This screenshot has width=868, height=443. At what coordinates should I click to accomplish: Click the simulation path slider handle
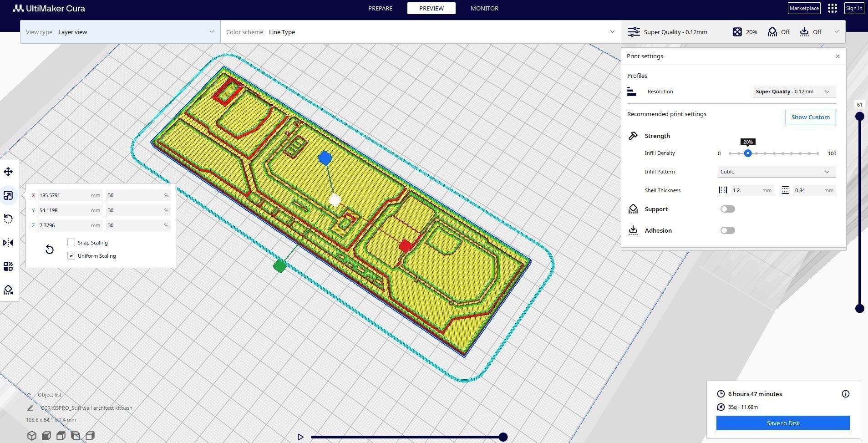(503, 437)
